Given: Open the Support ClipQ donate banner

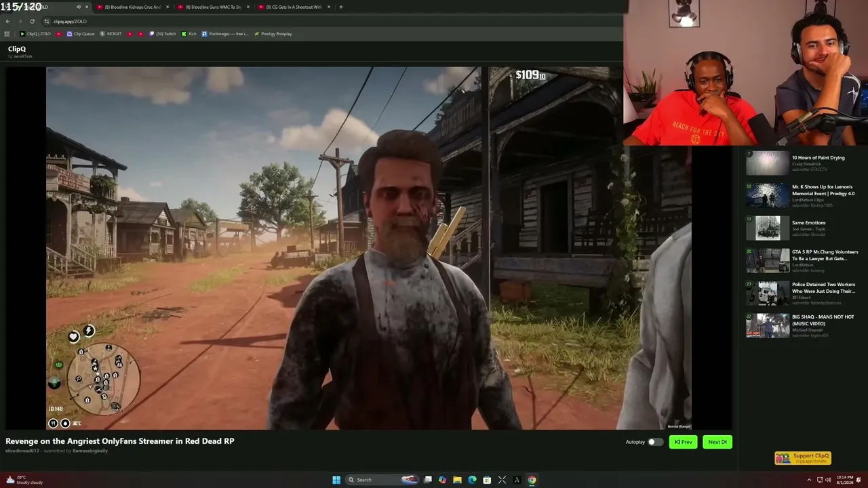Looking at the screenshot, I should click(802, 458).
